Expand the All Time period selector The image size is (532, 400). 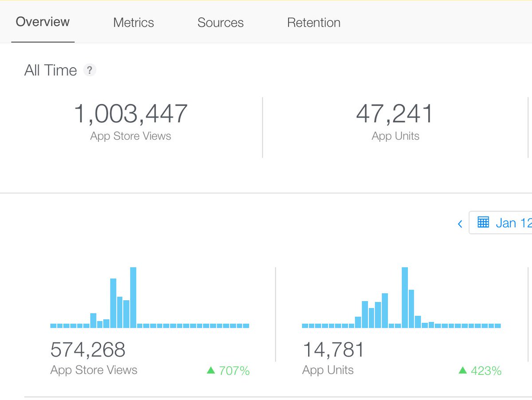point(50,70)
